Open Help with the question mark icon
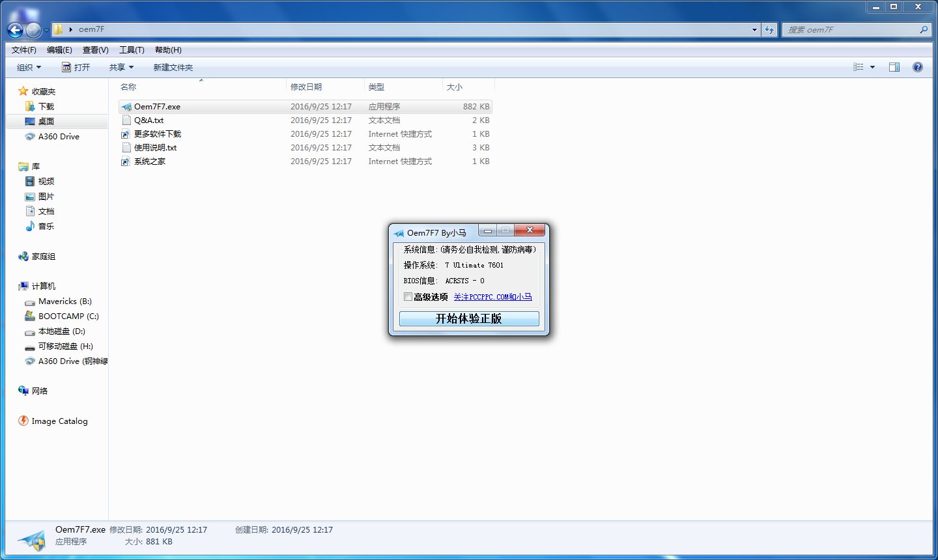Viewport: 938px width, 560px height. click(918, 66)
